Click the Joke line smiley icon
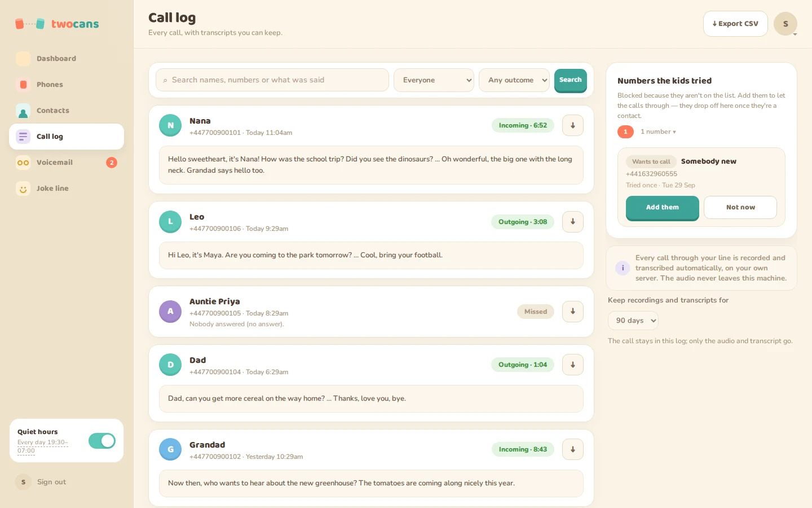The width and height of the screenshot is (812, 508). tap(23, 189)
